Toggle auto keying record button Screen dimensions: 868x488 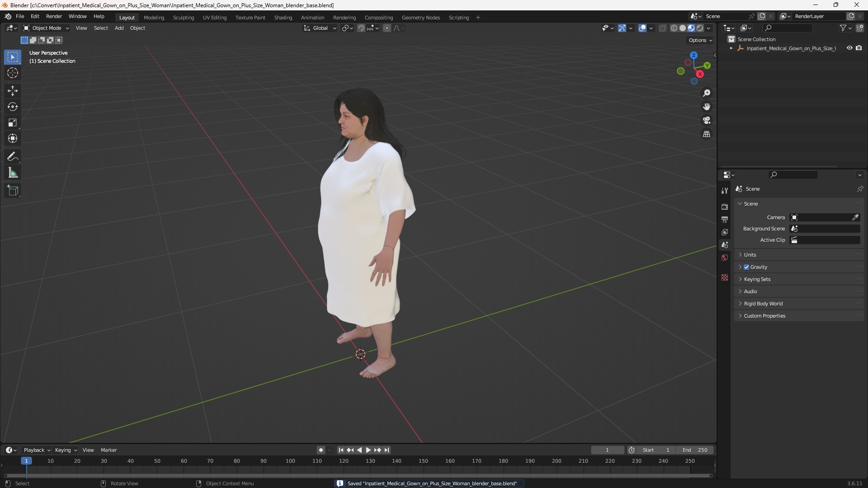coord(321,450)
